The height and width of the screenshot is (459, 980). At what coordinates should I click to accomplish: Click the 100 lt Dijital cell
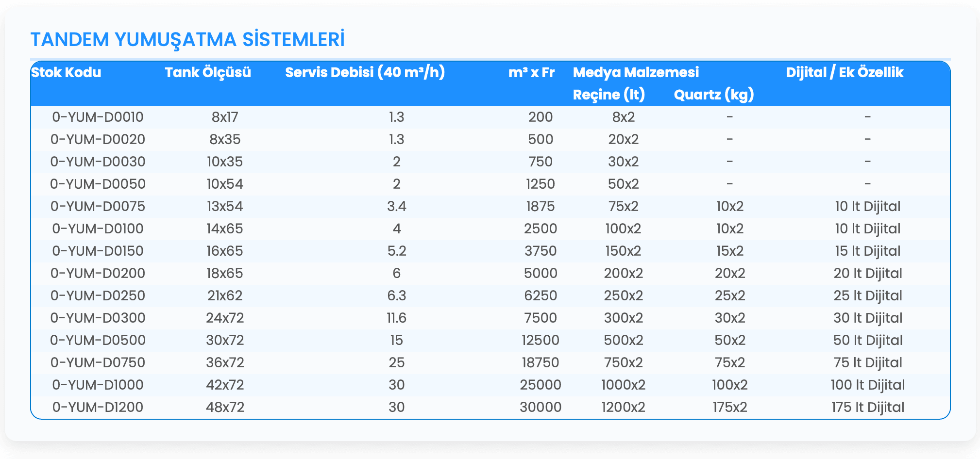tap(868, 385)
